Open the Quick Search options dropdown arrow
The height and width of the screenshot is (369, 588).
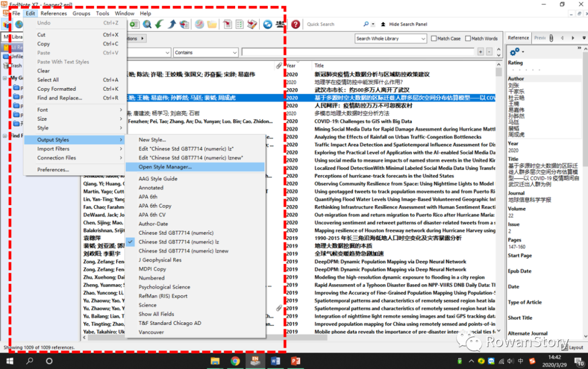click(x=373, y=24)
